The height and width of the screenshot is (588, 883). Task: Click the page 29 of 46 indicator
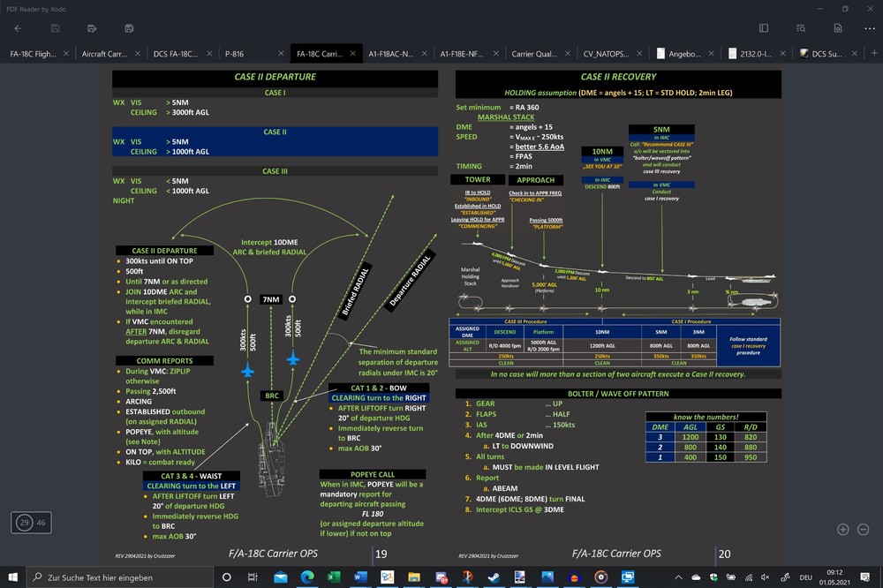coord(31,523)
